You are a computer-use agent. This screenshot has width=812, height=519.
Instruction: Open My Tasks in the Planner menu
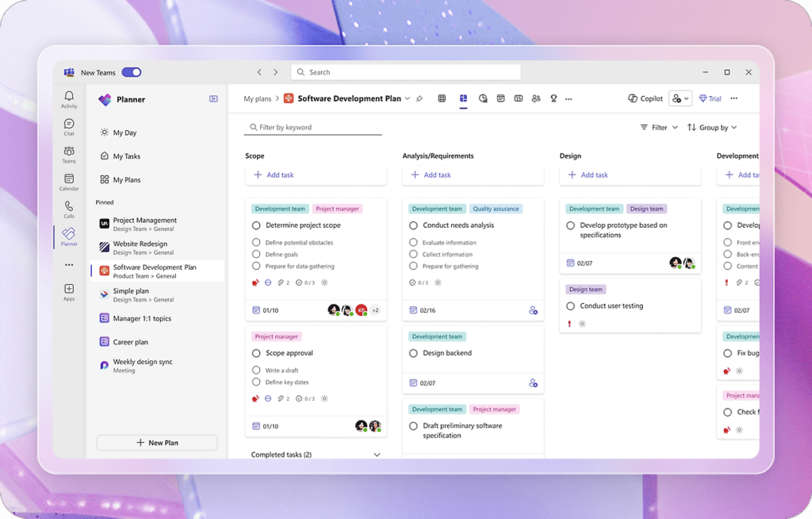coord(127,156)
